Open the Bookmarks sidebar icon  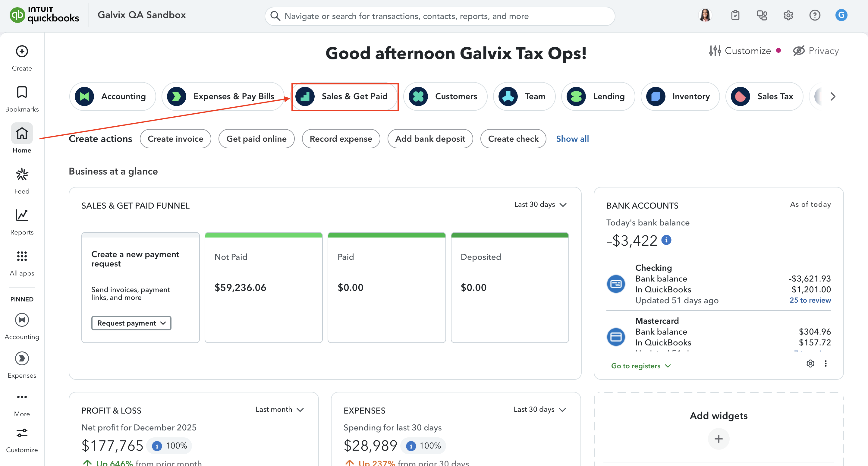click(x=22, y=92)
